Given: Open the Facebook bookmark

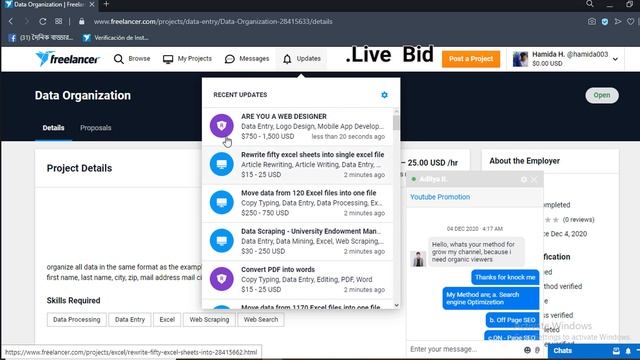Looking at the screenshot, I should [40, 38].
